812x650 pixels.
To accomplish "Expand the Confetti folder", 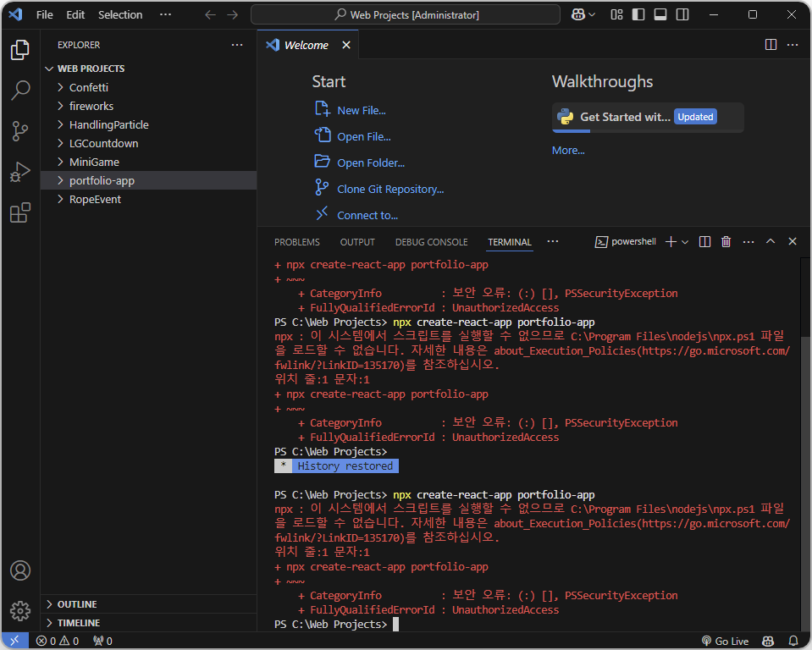I will click(x=148, y=87).
